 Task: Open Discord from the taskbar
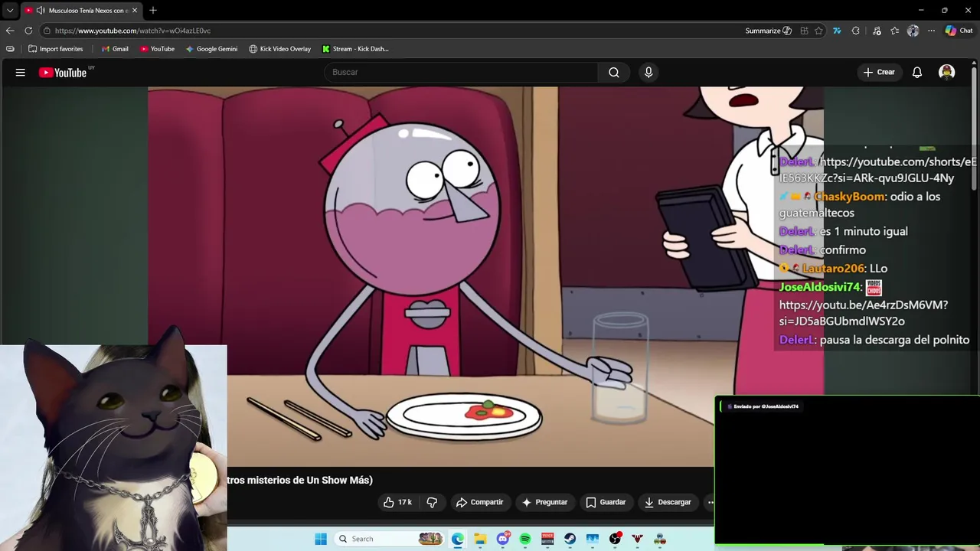click(503, 539)
